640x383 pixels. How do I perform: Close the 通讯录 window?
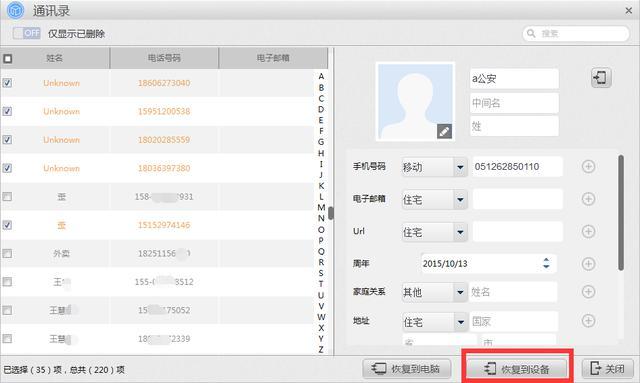(629, 11)
